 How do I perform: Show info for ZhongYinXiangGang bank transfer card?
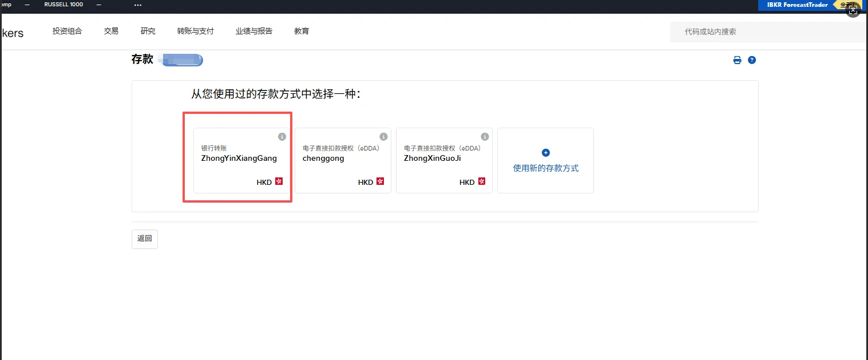[282, 137]
